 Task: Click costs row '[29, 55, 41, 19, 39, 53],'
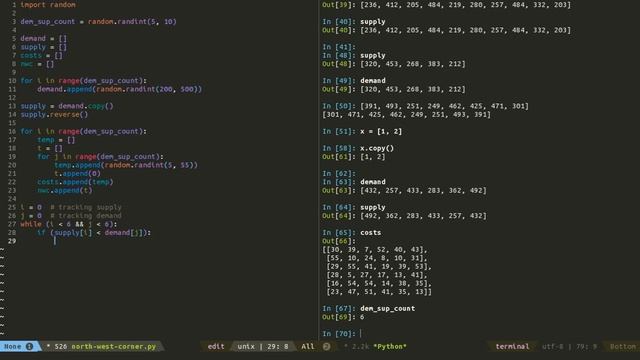(379, 267)
